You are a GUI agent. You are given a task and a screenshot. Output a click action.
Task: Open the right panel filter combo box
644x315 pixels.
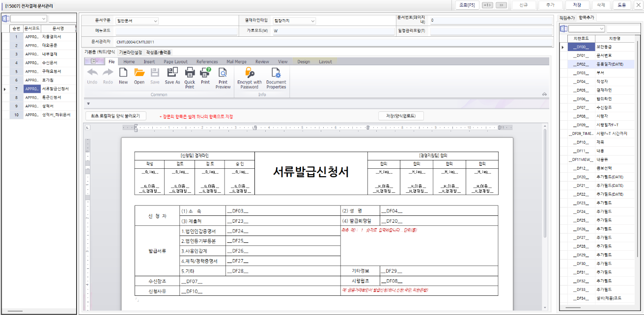(587, 28)
